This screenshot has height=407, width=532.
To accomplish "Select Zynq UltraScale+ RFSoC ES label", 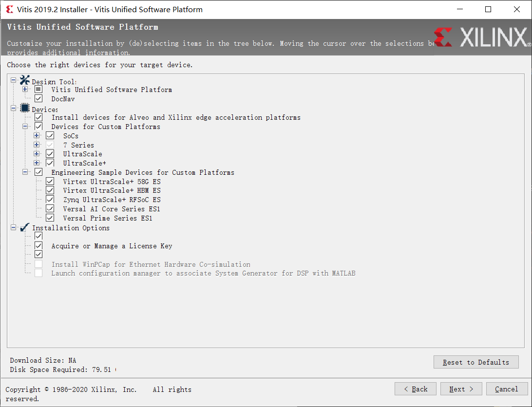I will (112, 200).
